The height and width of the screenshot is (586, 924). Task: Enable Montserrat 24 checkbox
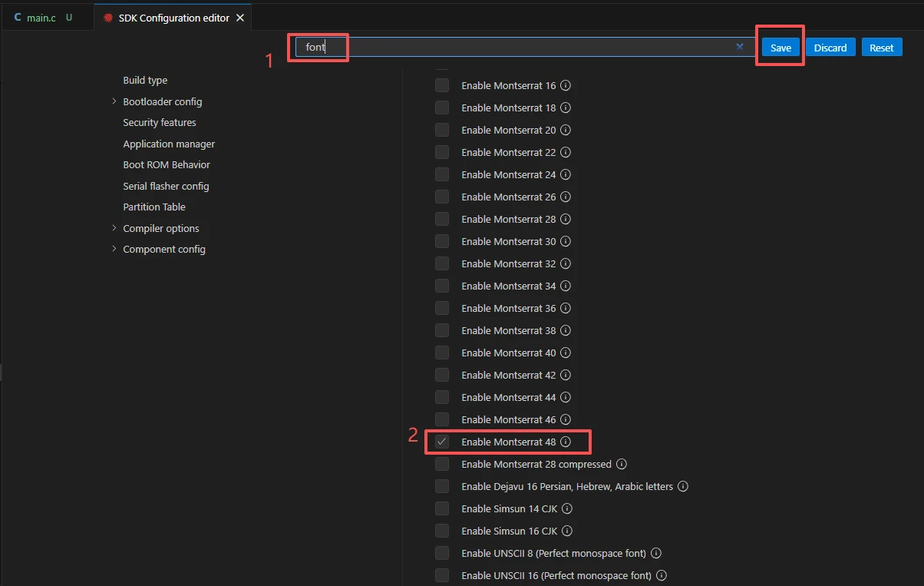pos(442,175)
